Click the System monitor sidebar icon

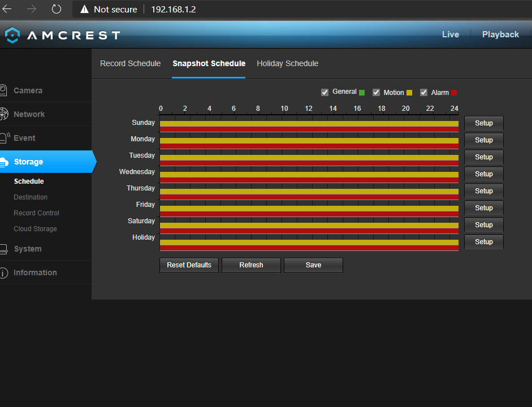pos(4,249)
